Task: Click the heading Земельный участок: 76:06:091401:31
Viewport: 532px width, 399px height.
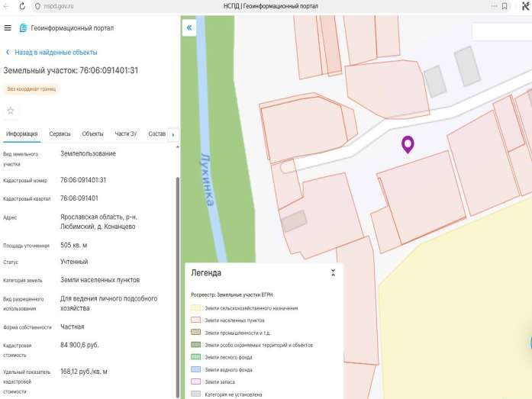Action: click(x=71, y=70)
